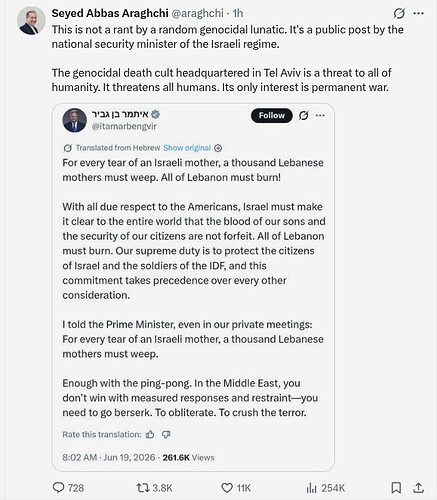The height and width of the screenshot is (500, 437).
Task: Click quoted post author's avatar photo
Action: [75, 120]
